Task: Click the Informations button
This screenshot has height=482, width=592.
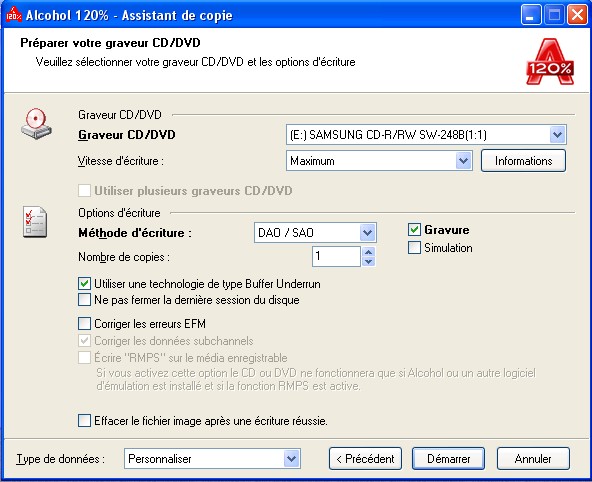Action: coord(523,161)
